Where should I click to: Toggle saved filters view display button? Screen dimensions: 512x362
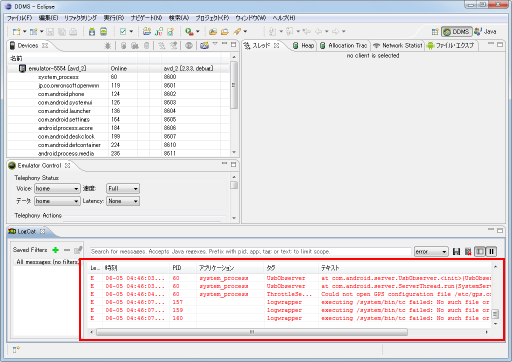[x=480, y=251]
